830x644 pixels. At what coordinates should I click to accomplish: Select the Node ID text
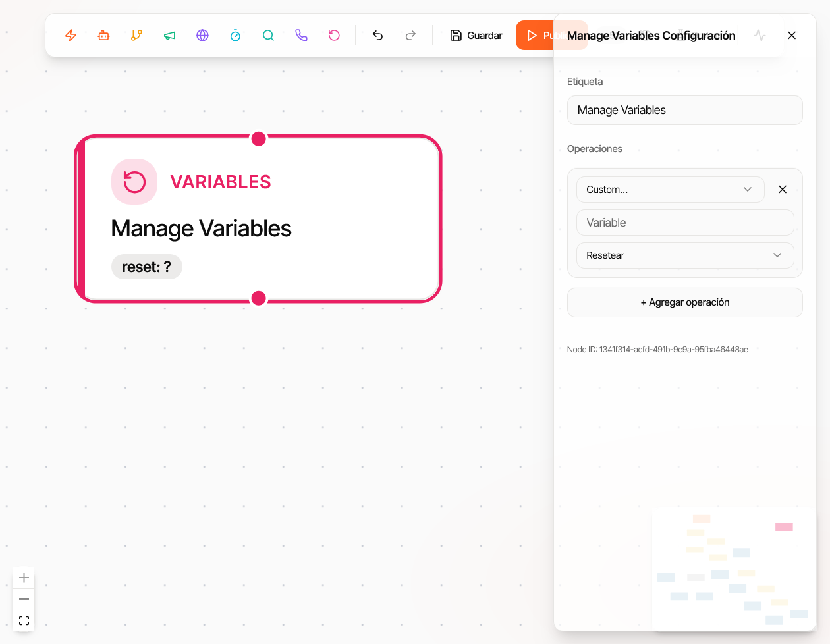(x=657, y=350)
